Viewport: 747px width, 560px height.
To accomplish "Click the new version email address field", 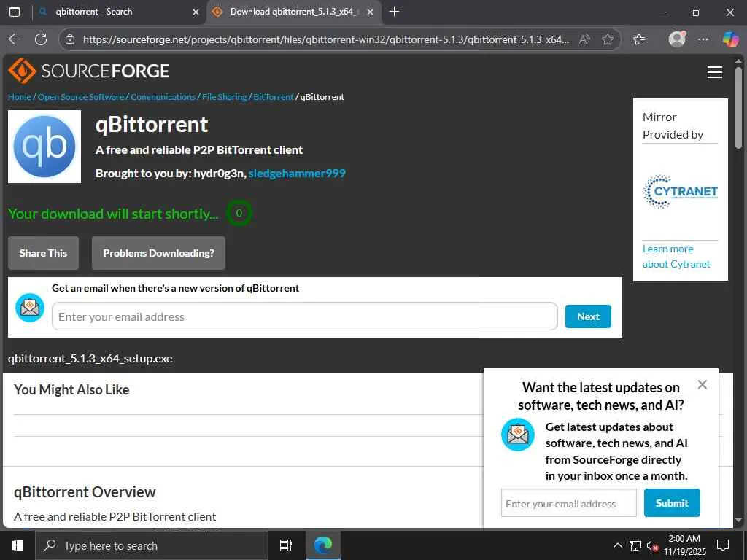I will [304, 316].
